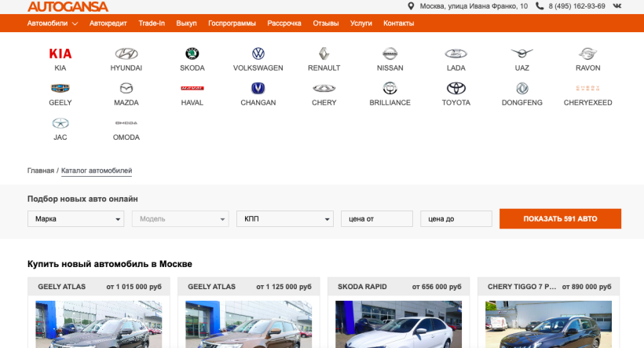
Task: Open the Марка dropdown
Action: 75,219
